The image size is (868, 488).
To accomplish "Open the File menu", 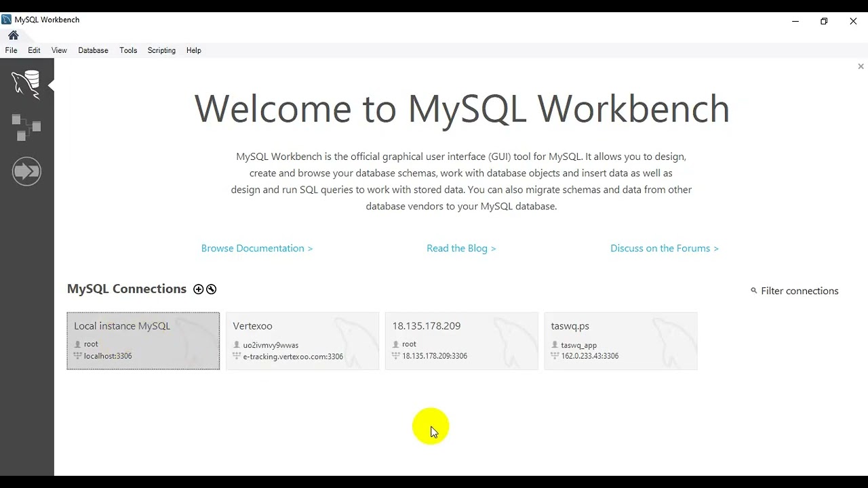I will [11, 50].
